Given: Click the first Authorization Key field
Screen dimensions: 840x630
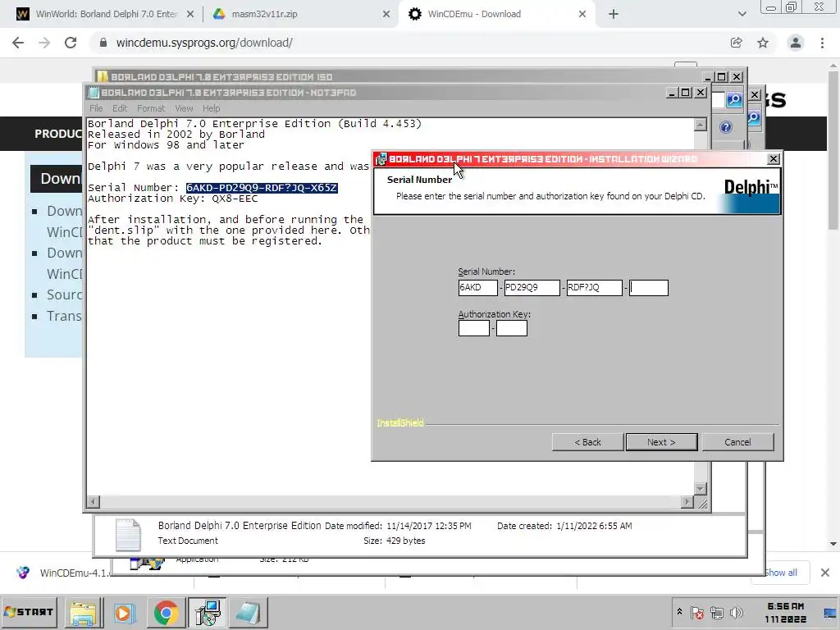Looking at the screenshot, I should [x=474, y=328].
